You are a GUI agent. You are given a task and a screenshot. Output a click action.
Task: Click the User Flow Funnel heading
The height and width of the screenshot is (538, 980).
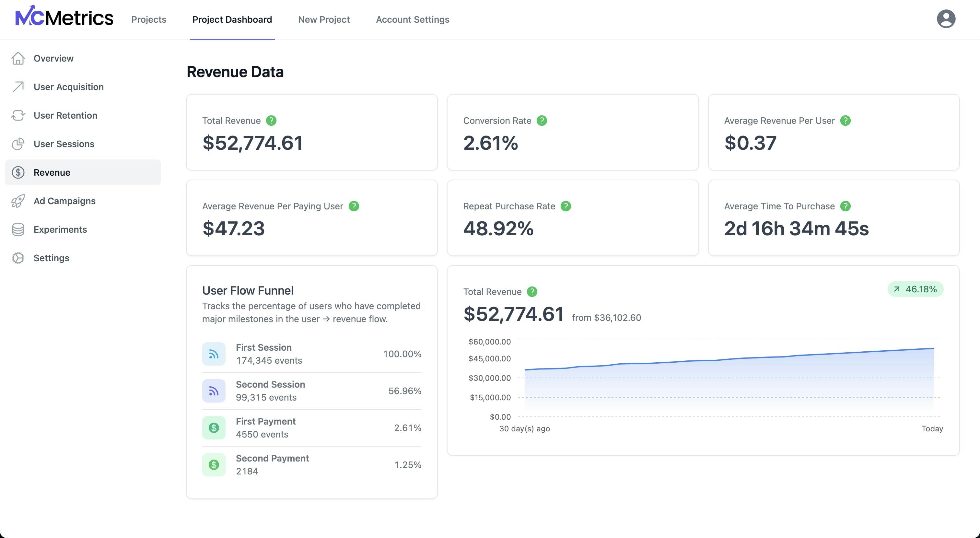tap(248, 291)
